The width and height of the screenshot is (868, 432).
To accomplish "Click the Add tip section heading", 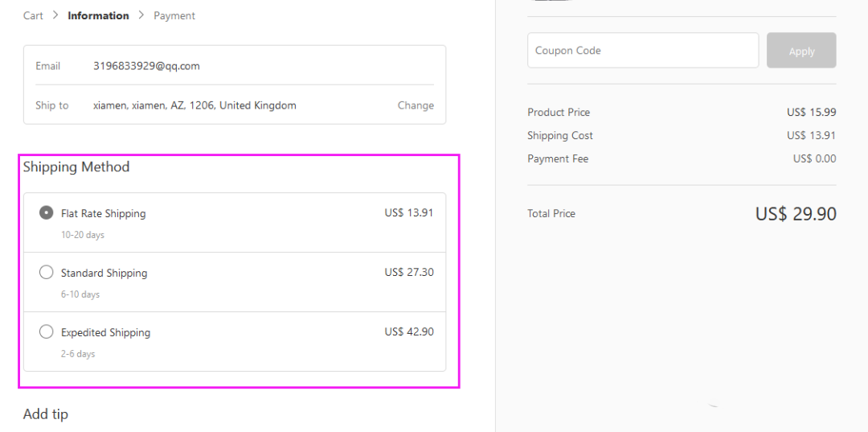I will pyautogui.click(x=46, y=414).
